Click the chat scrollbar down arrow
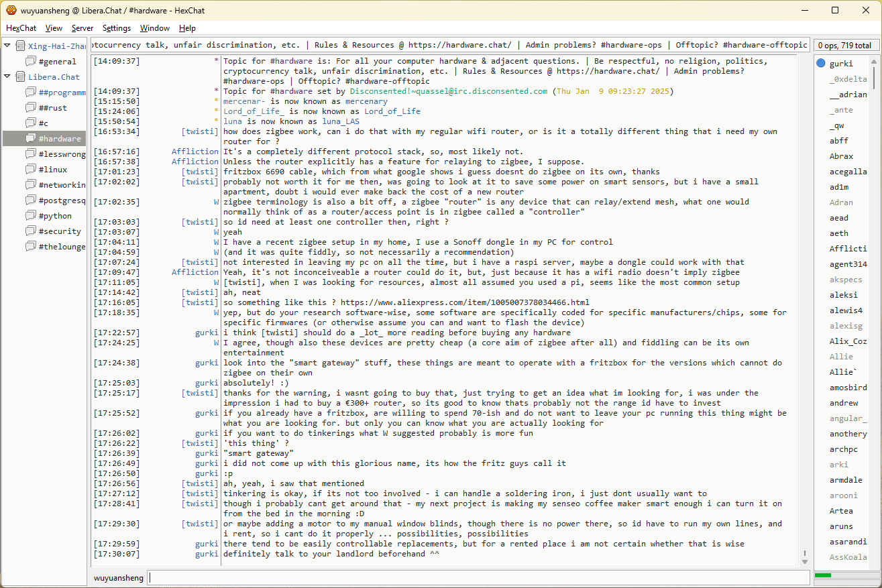The width and height of the screenshot is (882, 588). click(x=805, y=561)
